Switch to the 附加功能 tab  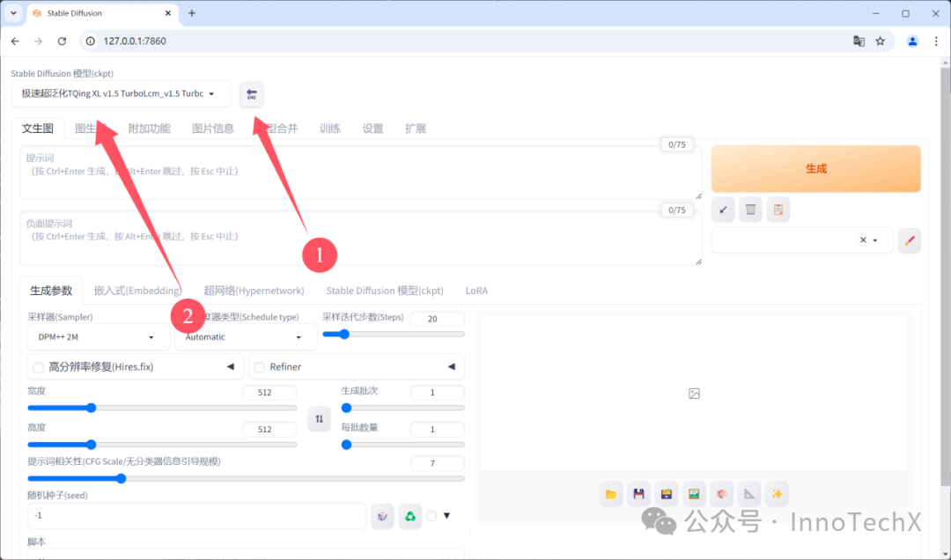pyautogui.click(x=149, y=128)
